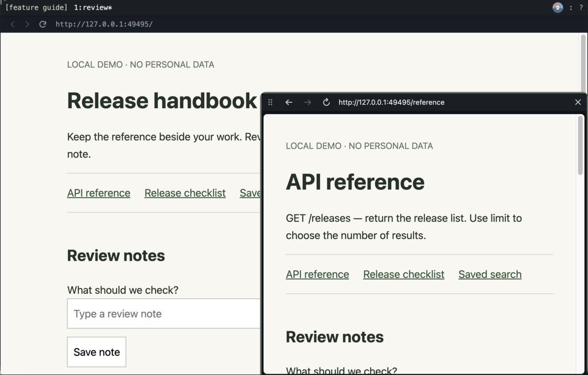
Task: Click 'LOCAL DEMO · NO PERSONAL DATA' on main page
Action: click(141, 65)
